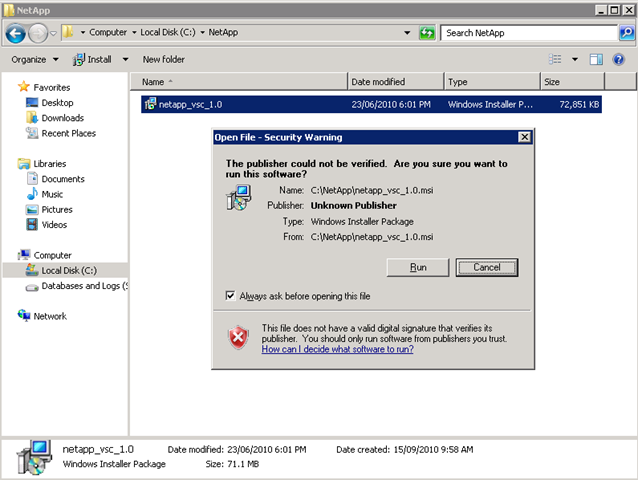The image size is (638, 480).
Task: Open Desktop in Favorites
Action: (57, 103)
